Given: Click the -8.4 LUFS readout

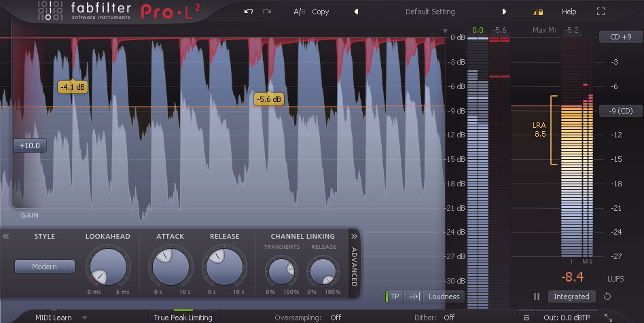Looking at the screenshot, I should click(572, 277).
